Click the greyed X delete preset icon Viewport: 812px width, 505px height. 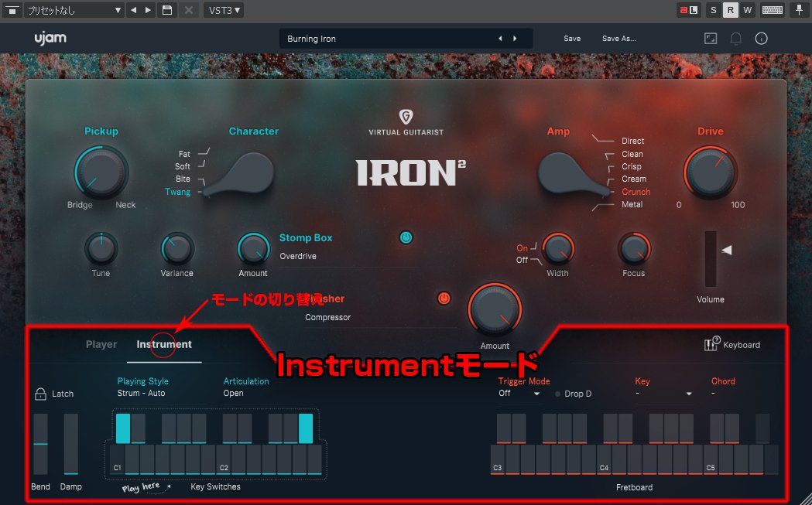[x=189, y=10]
